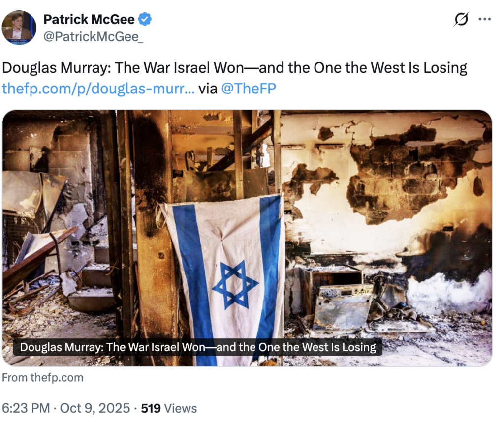Click Patrick McGee's profile avatar
Screen dimensions: 504x423
click(19, 28)
